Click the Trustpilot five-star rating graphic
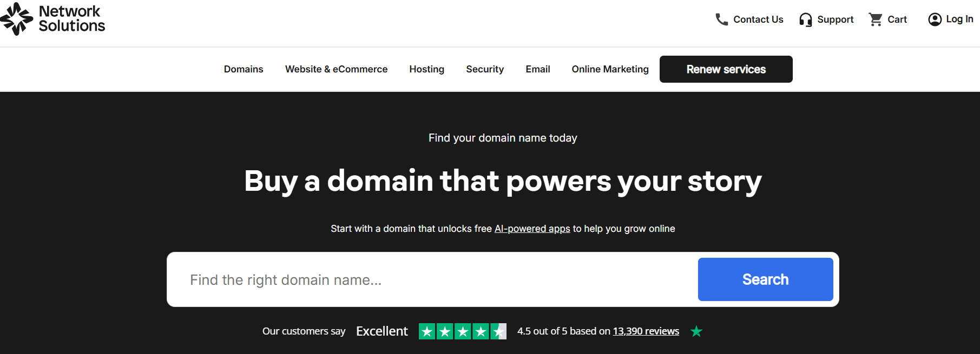Image resolution: width=980 pixels, height=354 pixels. pos(463,331)
